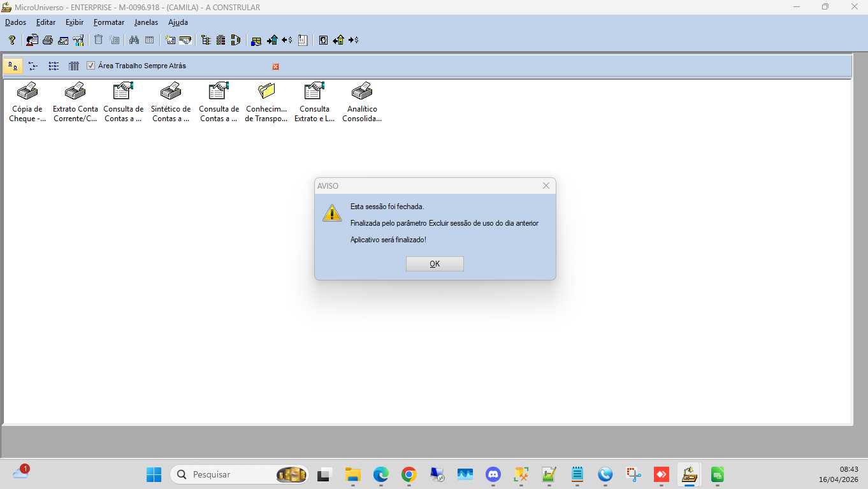
Task: Select the large icons view mode
Action: point(13,66)
